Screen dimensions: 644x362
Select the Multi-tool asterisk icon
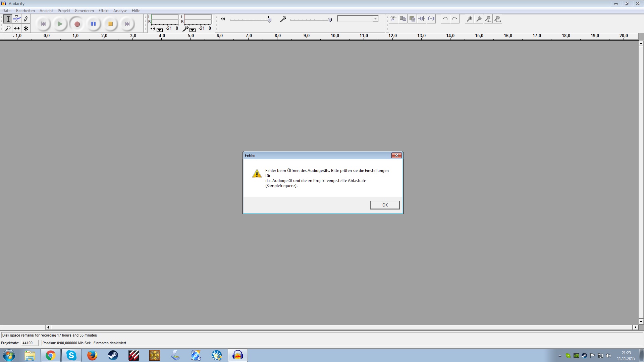[26, 28]
